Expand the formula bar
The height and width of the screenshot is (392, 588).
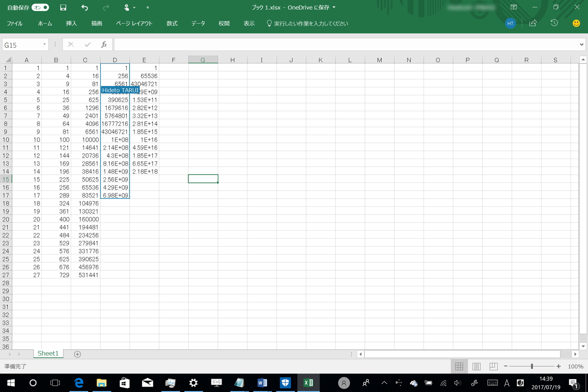[x=582, y=45]
